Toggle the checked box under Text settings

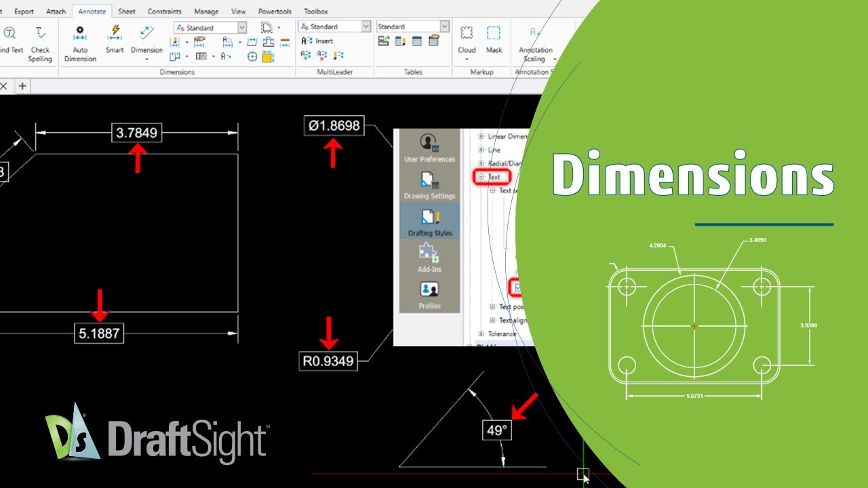pos(518,287)
